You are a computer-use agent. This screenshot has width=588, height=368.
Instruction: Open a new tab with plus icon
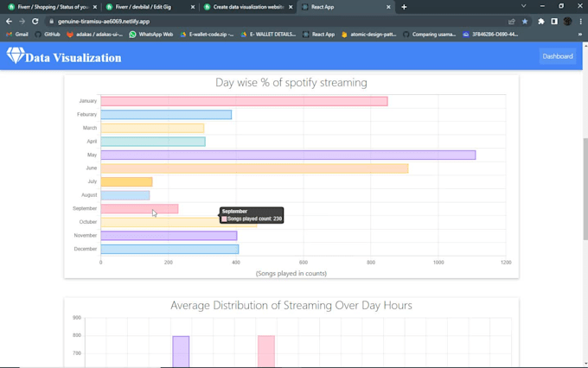click(404, 7)
